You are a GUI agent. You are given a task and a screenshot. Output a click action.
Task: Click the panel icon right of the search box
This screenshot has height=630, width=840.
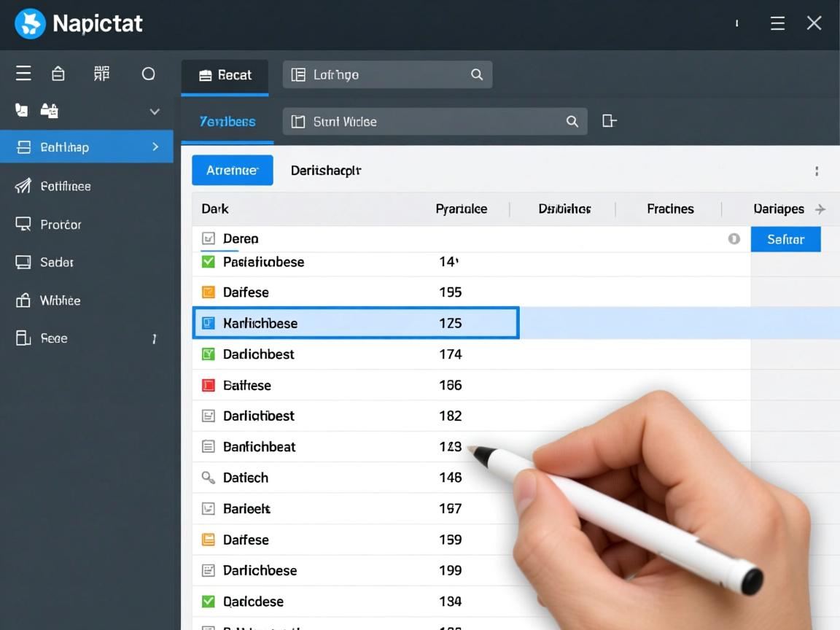coord(609,121)
